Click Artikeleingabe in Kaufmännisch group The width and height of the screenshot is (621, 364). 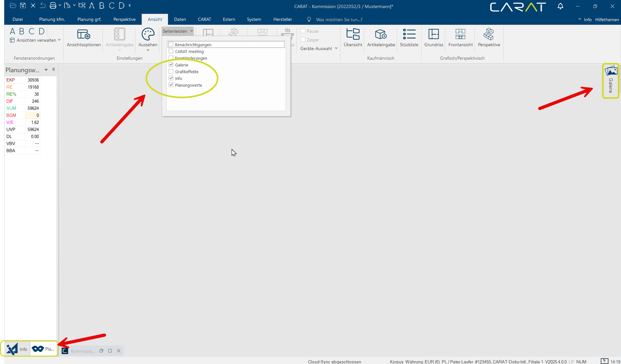[x=381, y=34]
